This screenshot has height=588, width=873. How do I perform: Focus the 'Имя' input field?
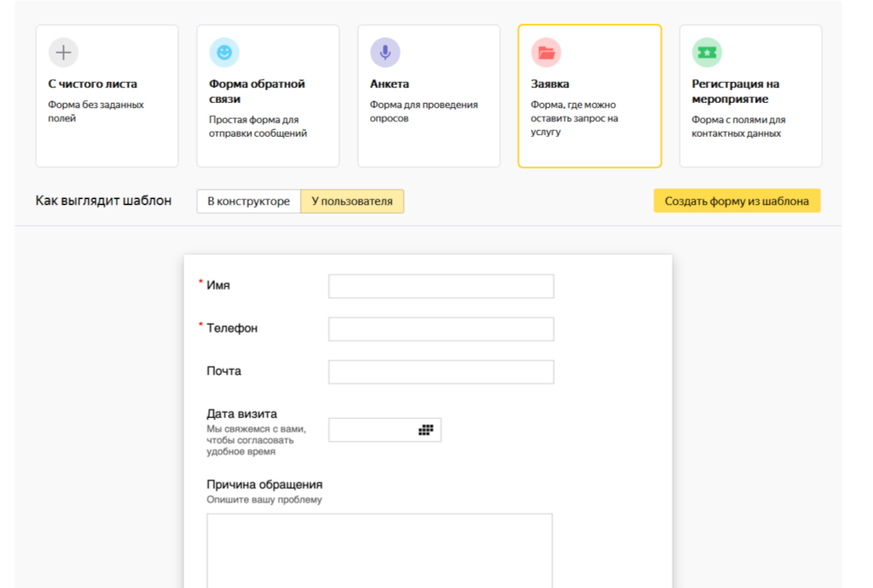(441, 286)
